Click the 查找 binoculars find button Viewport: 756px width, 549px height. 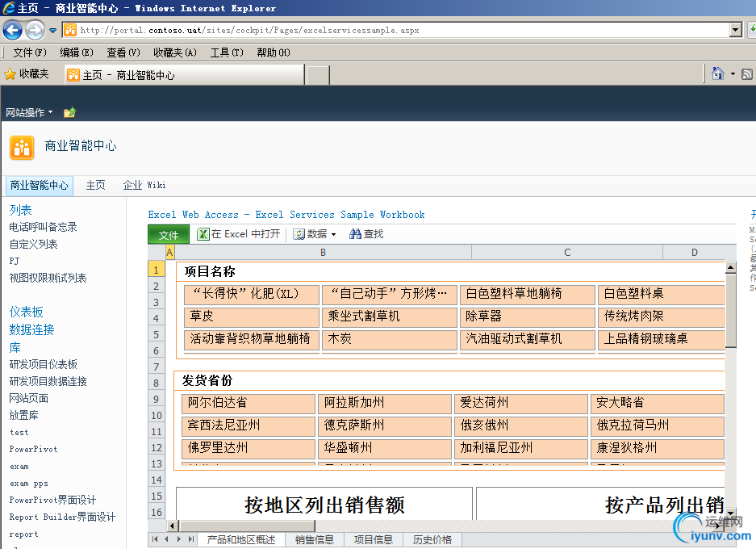point(366,234)
